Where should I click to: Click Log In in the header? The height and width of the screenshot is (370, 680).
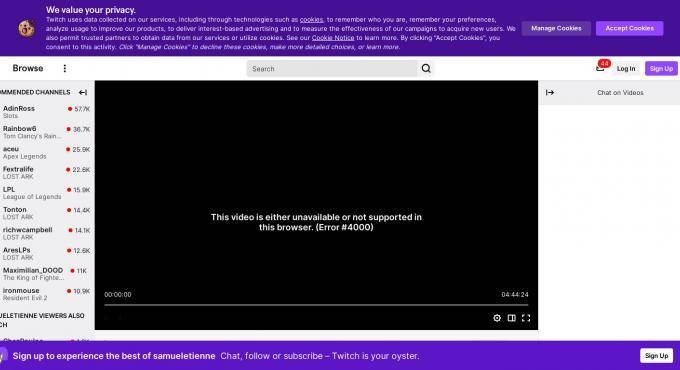[x=626, y=69]
